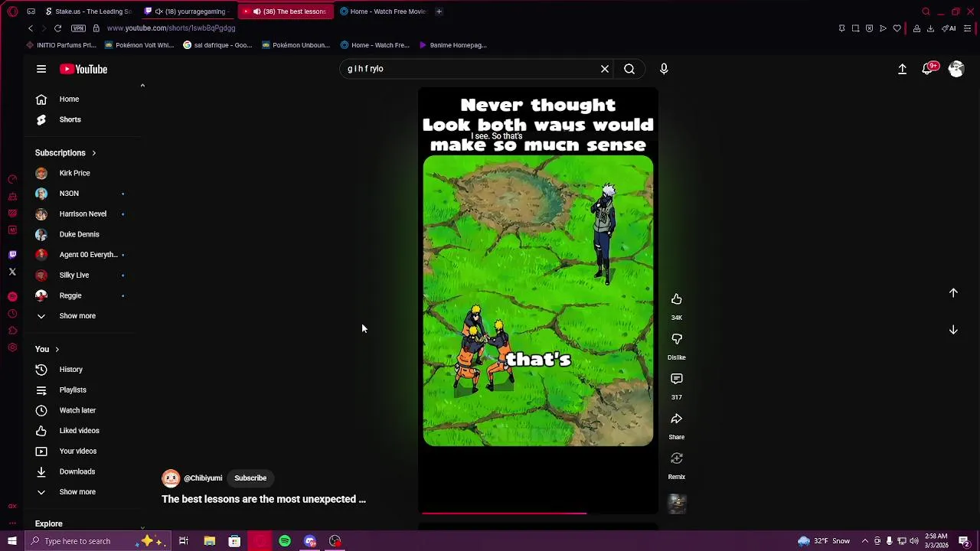Open Spotify from the taskbar
Viewport: 980px width, 551px height.
[285, 541]
